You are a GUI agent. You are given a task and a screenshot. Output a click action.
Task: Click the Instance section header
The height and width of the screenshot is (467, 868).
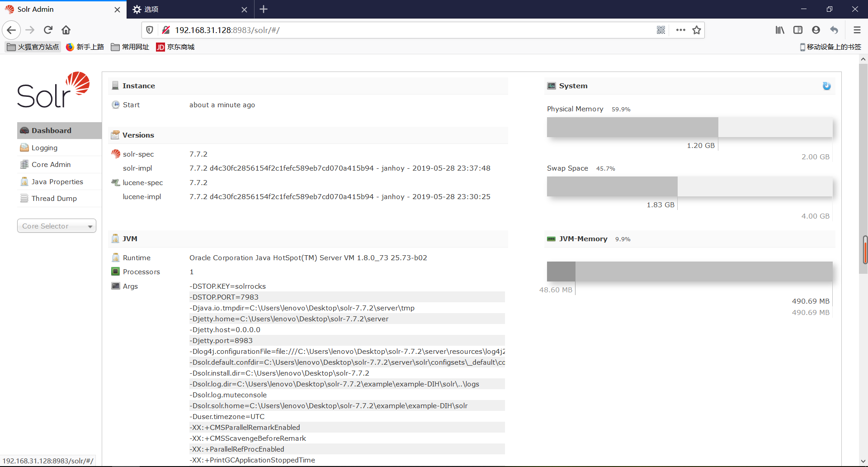[308, 86]
